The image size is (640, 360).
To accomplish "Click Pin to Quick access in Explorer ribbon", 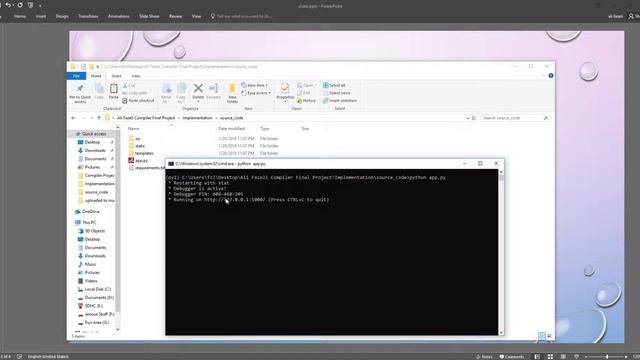I will click(x=80, y=93).
